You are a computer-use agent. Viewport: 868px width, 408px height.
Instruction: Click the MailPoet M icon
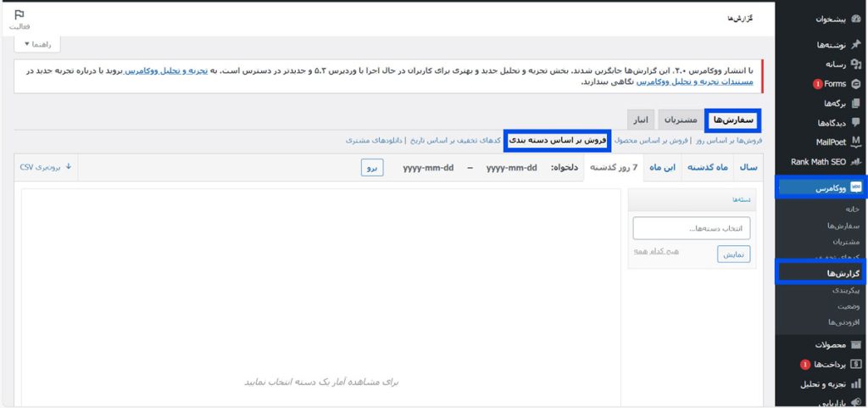856,142
